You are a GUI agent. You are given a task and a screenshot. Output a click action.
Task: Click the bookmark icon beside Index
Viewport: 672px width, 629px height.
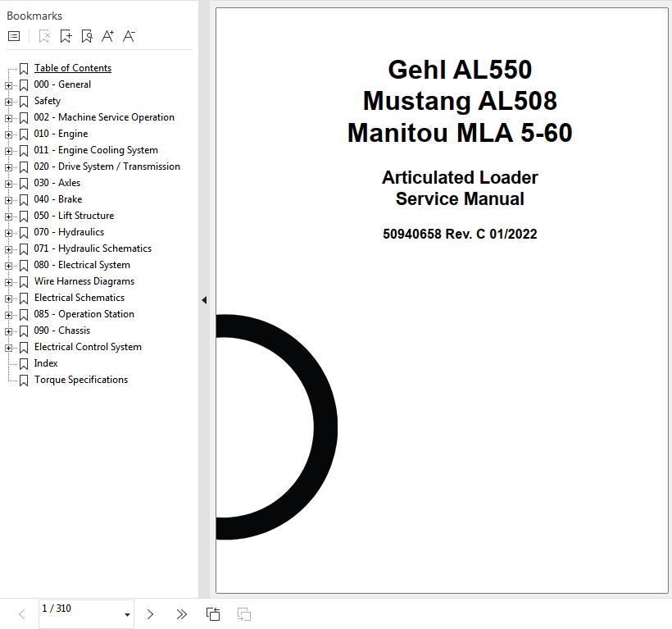coord(24,364)
